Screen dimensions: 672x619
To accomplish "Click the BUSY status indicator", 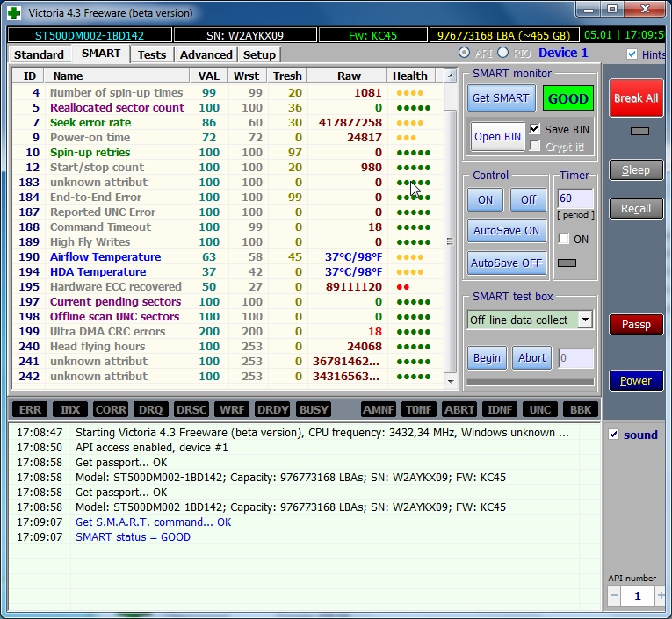I will tap(314, 410).
